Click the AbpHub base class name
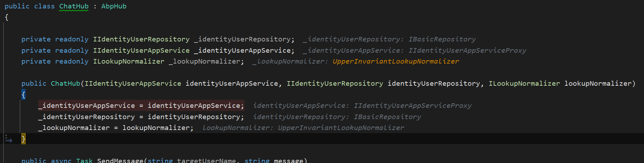Screen dimensions: 644x163 pos(114,6)
